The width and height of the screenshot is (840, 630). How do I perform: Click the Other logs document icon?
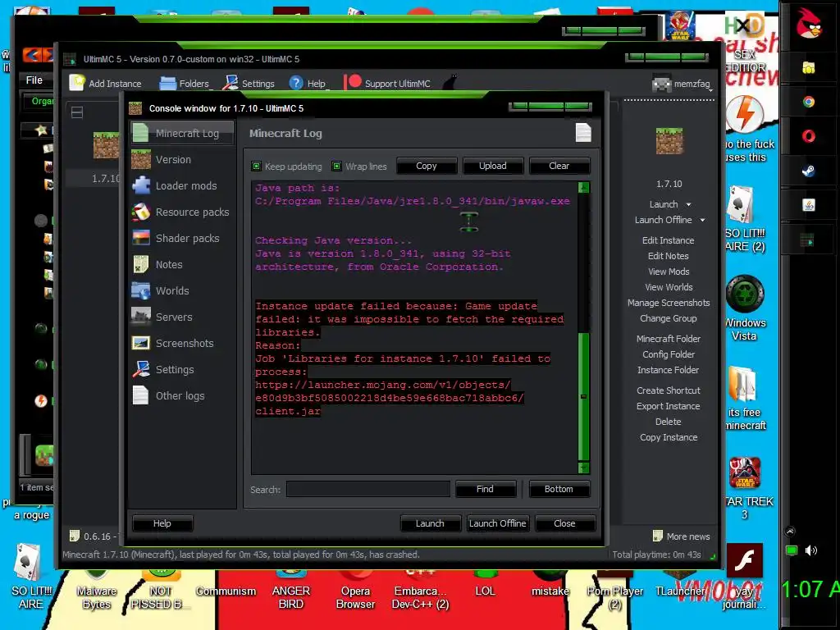click(x=141, y=396)
